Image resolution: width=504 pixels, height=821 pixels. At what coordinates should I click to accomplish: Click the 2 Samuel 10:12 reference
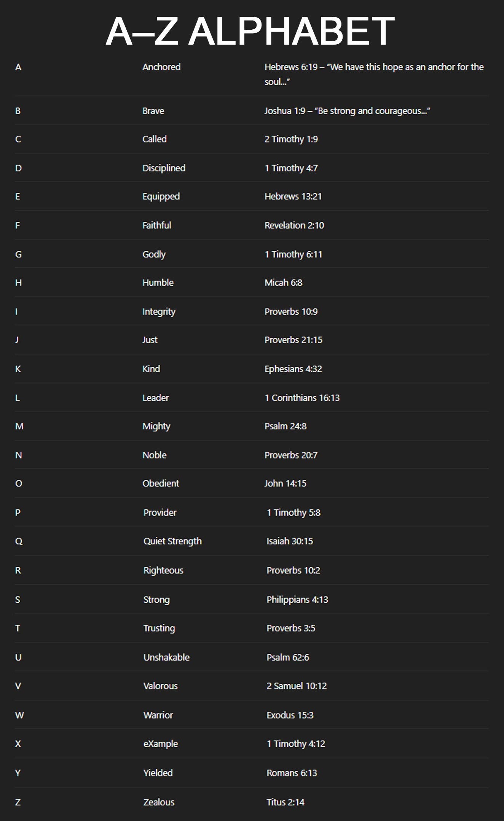(297, 686)
